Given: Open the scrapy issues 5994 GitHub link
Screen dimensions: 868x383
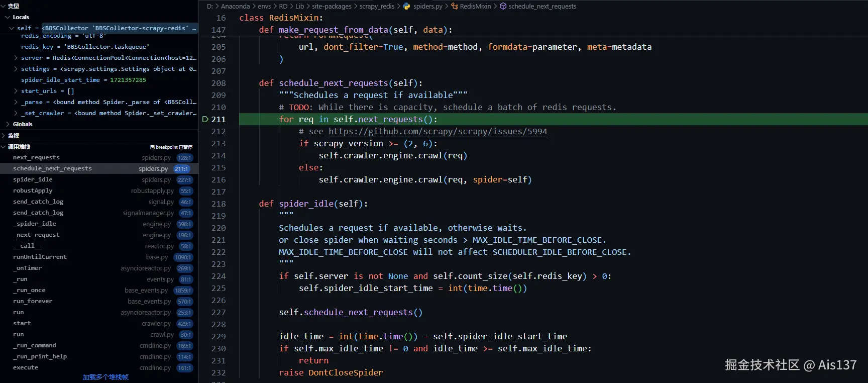Looking at the screenshot, I should pyautogui.click(x=438, y=131).
